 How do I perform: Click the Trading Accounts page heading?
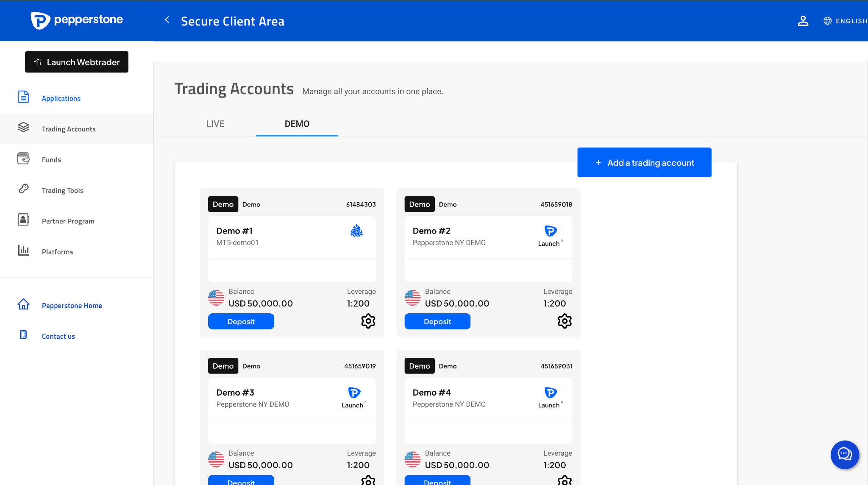tap(234, 89)
